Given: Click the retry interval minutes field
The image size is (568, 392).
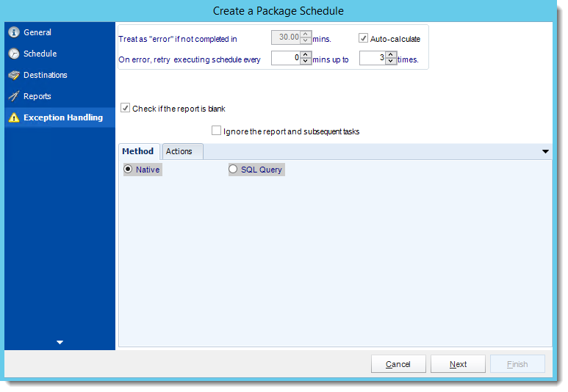Looking at the screenshot, I should [286, 57].
